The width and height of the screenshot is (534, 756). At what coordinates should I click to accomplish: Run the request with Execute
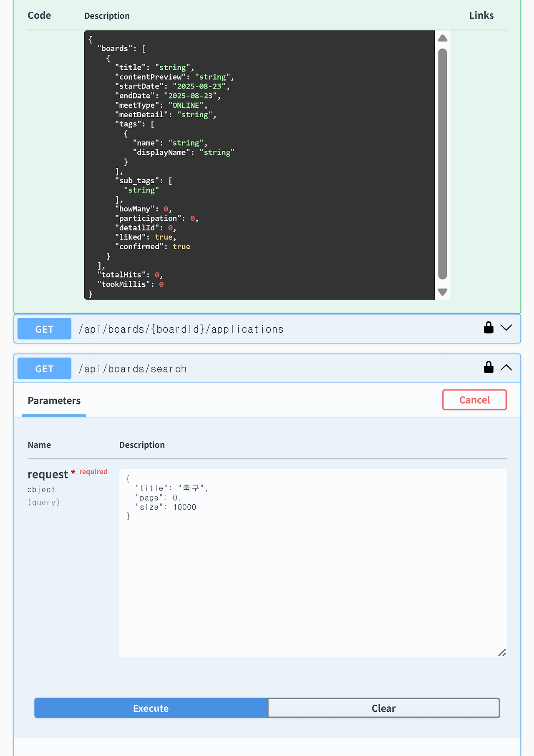pyautogui.click(x=151, y=708)
